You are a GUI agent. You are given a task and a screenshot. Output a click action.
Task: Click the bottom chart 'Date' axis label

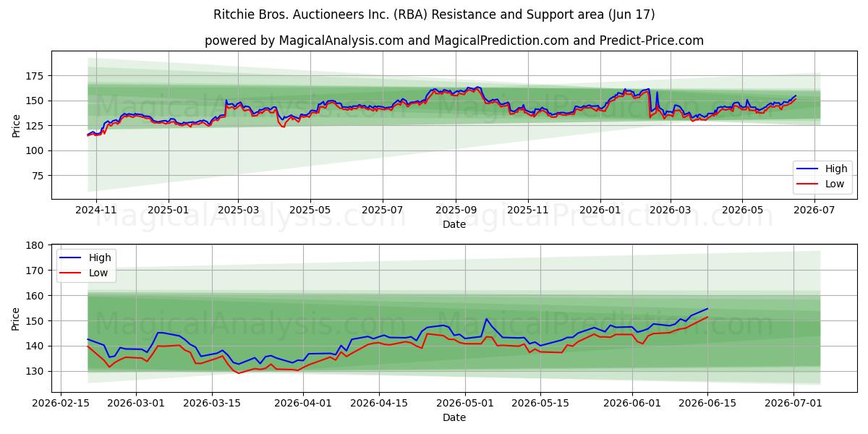click(454, 417)
